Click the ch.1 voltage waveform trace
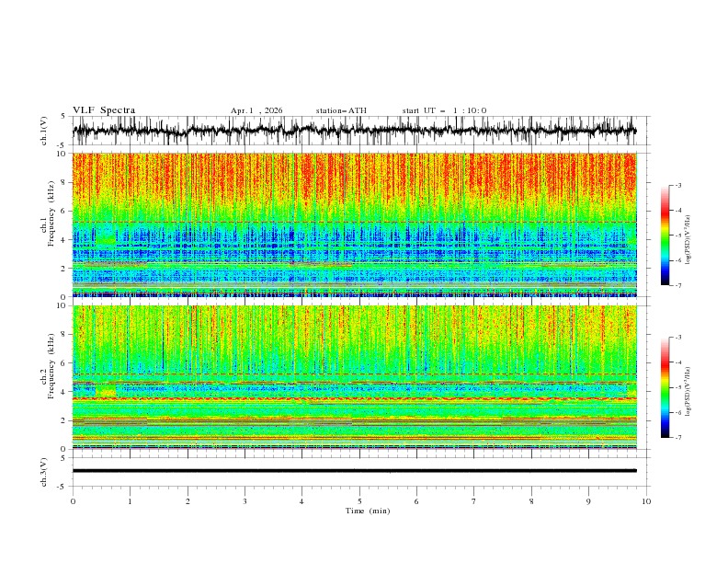 355,131
